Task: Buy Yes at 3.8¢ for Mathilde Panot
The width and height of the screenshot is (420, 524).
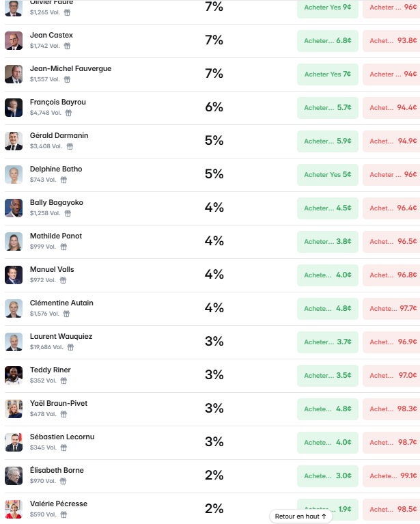Action: (x=327, y=242)
